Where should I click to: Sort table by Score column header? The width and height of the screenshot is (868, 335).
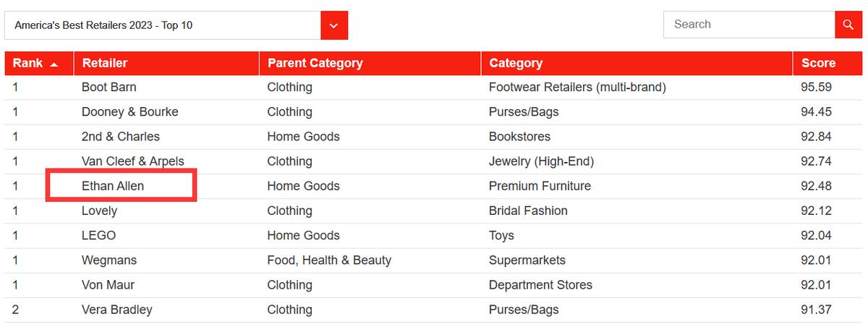(818, 63)
